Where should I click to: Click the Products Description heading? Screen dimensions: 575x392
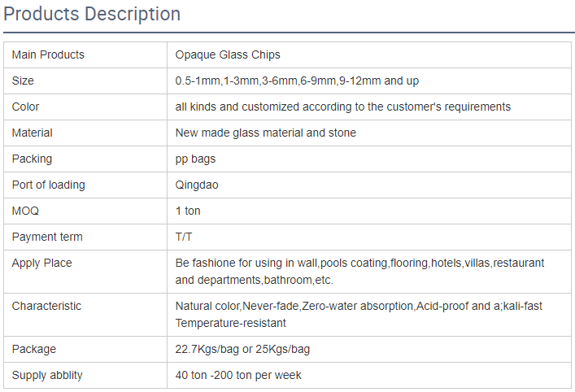[x=92, y=15]
